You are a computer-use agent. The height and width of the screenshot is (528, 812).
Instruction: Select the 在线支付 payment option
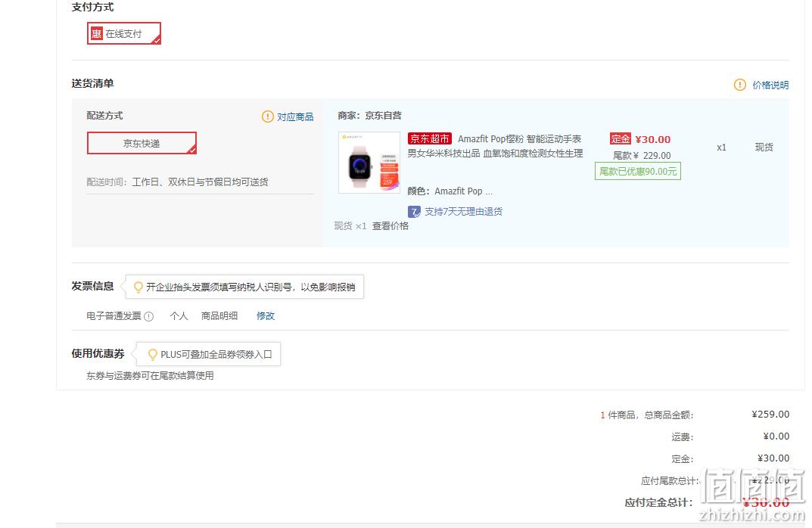124,33
